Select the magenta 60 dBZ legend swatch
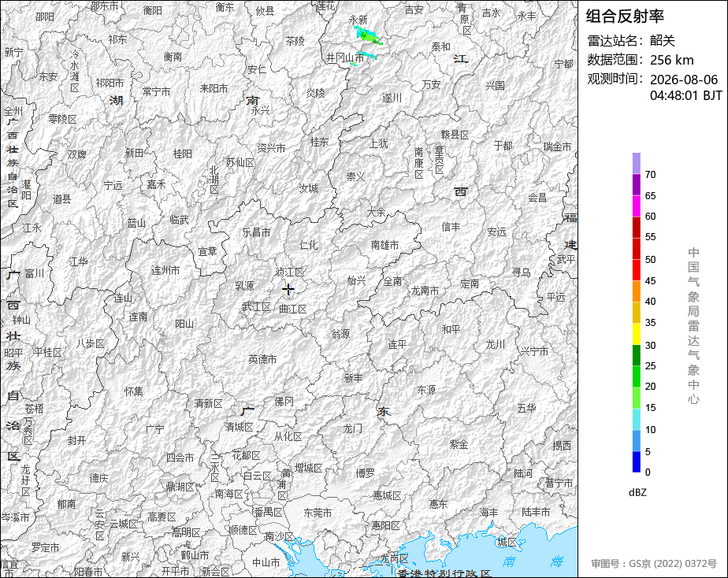728x578 pixels. click(x=637, y=206)
